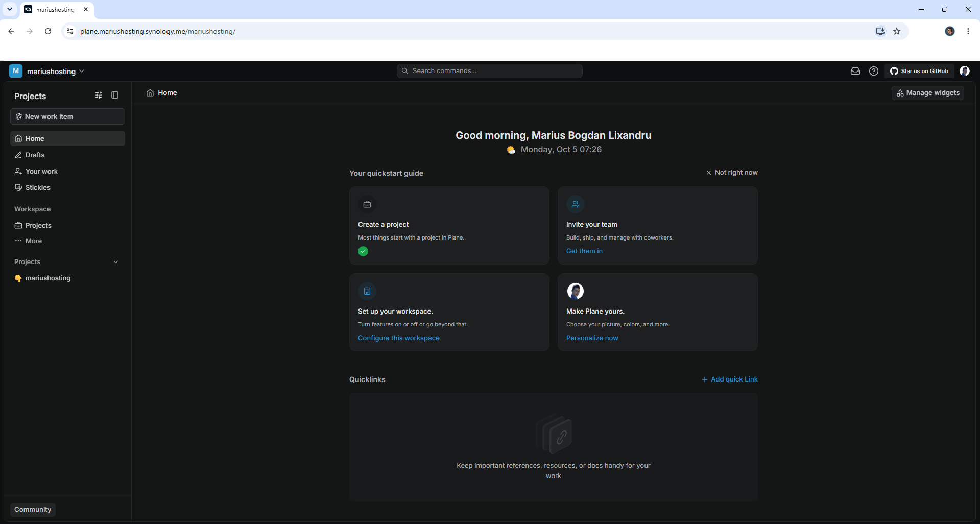The width and height of the screenshot is (980, 524).
Task: Open workspace Projects menu item
Action: [67, 225]
